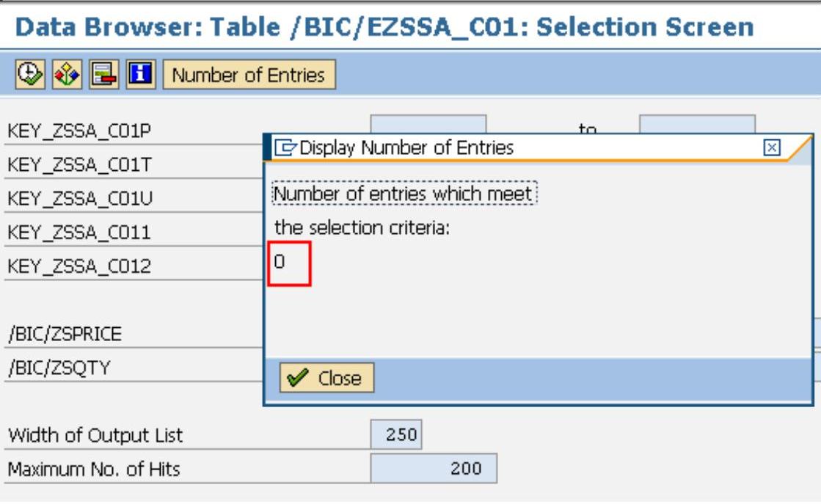Focus the Maximum No. of Hits field
821x504 pixels.
(434, 468)
